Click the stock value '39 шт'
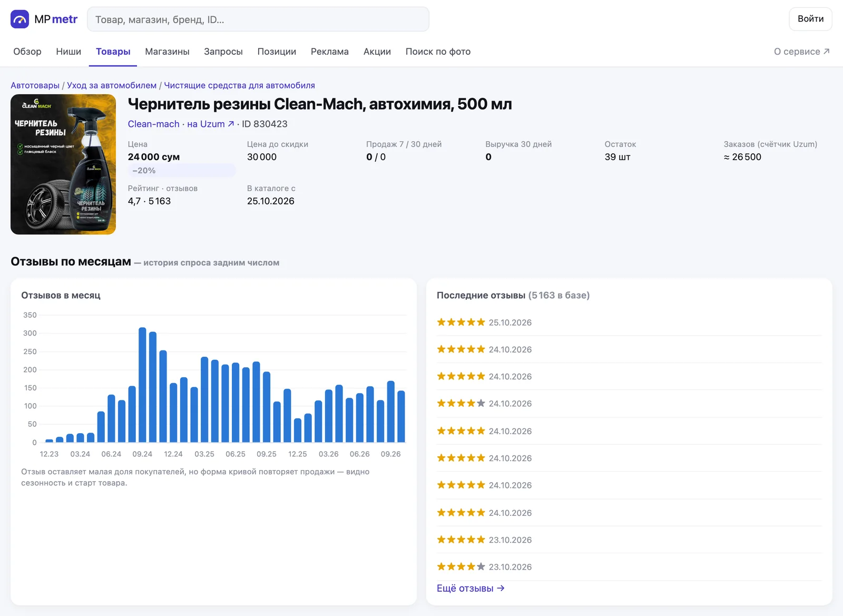Viewport: 843px width, 616px height. point(617,157)
